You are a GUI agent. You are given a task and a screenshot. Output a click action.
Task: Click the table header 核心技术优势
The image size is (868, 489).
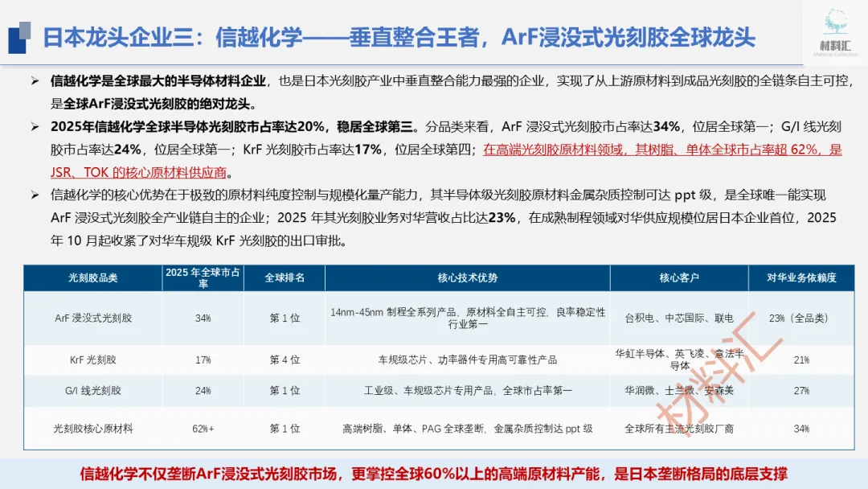click(467, 277)
